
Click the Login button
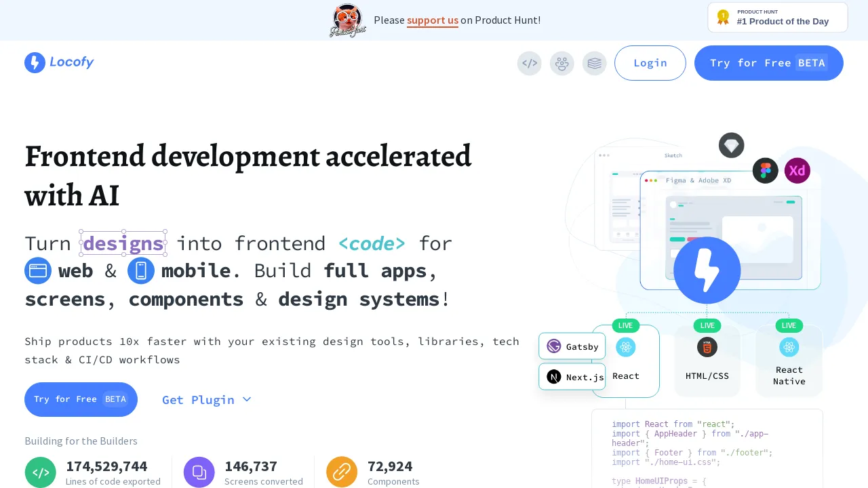pyautogui.click(x=650, y=63)
